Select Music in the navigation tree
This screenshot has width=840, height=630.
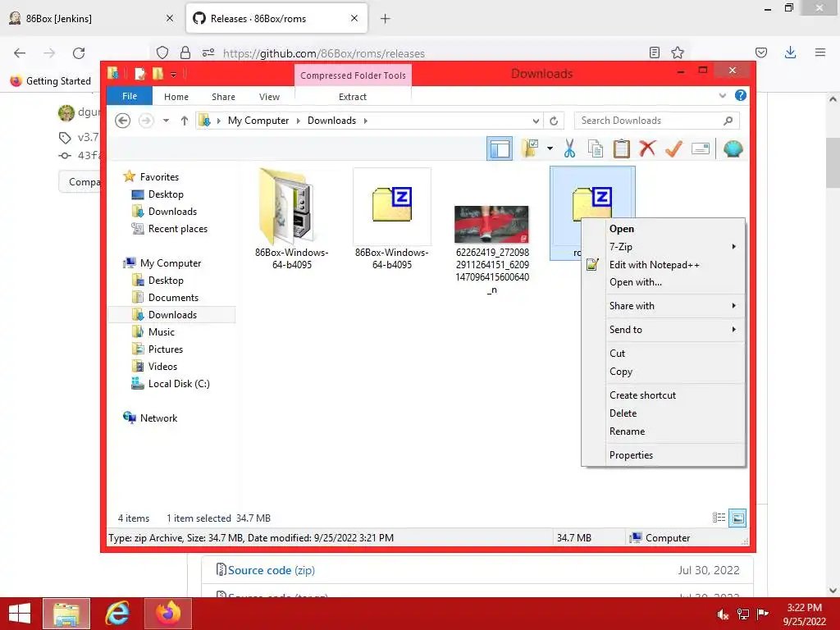(x=162, y=332)
